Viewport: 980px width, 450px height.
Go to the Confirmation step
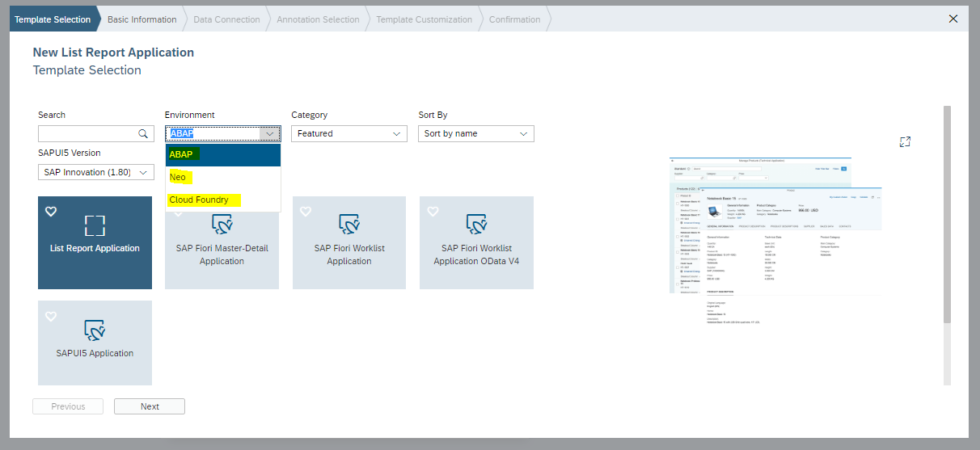514,19
